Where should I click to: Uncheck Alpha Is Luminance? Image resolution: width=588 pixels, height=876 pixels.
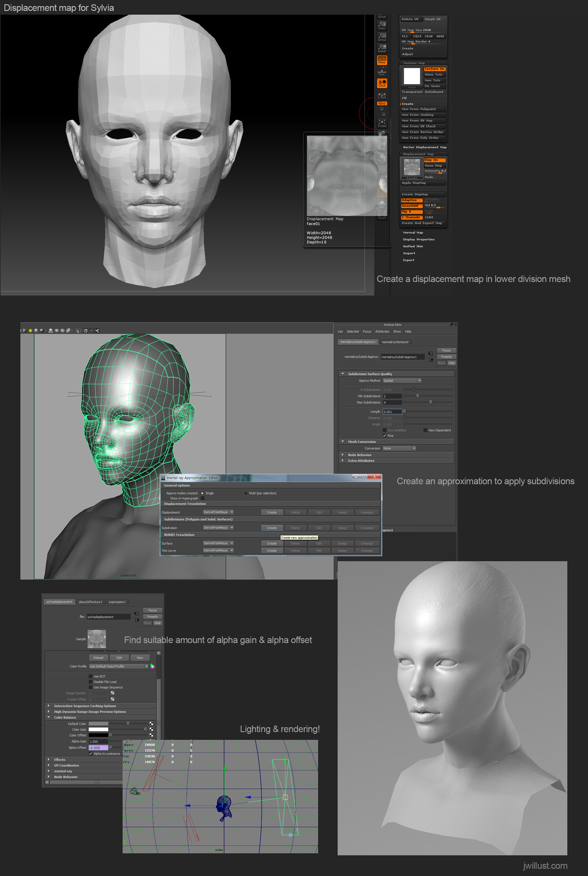pyautogui.click(x=90, y=753)
